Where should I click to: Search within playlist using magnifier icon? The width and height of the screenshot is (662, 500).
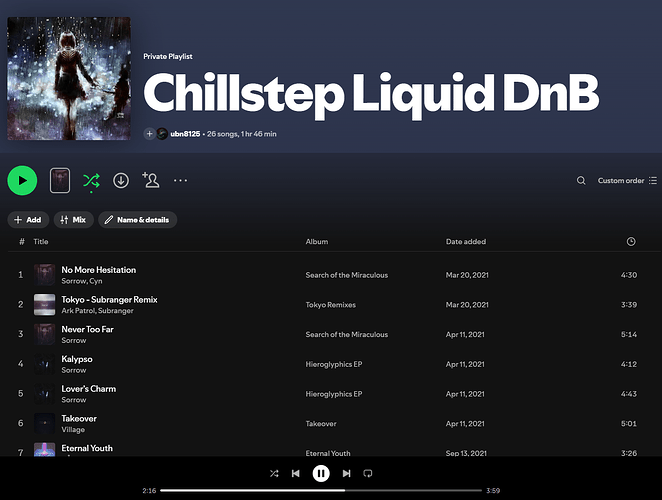(x=581, y=180)
